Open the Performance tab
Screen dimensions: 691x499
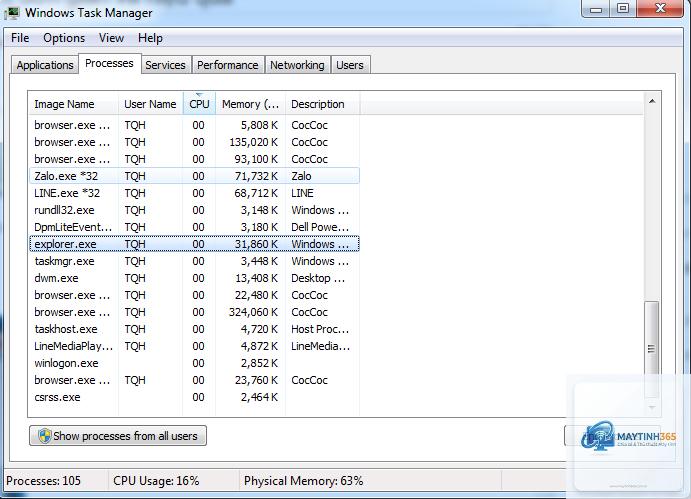pos(228,65)
